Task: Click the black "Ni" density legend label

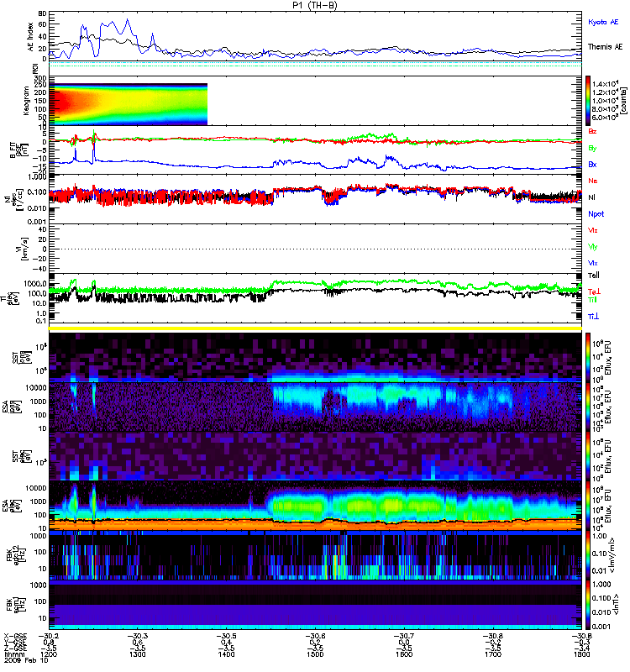Action: (x=591, y=197)
